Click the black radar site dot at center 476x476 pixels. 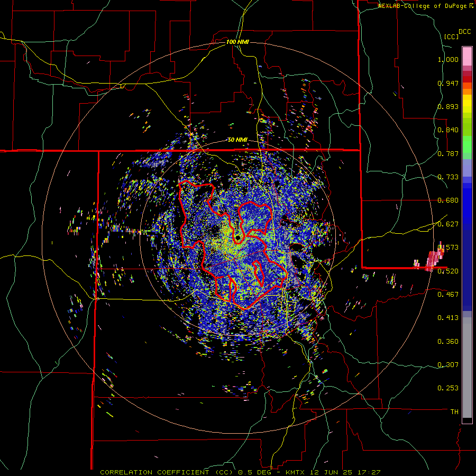pyautogui.click(x=237, y=237)
